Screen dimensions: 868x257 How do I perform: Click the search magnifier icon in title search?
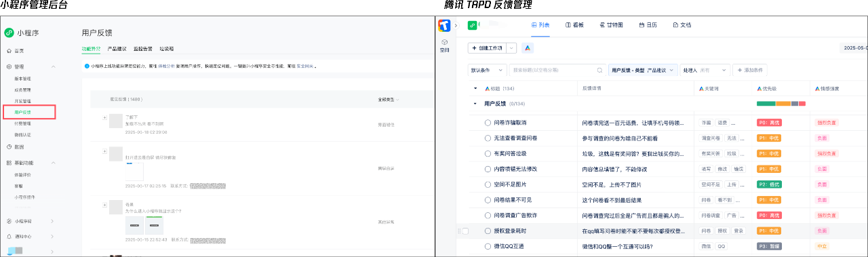pos(599,70)
